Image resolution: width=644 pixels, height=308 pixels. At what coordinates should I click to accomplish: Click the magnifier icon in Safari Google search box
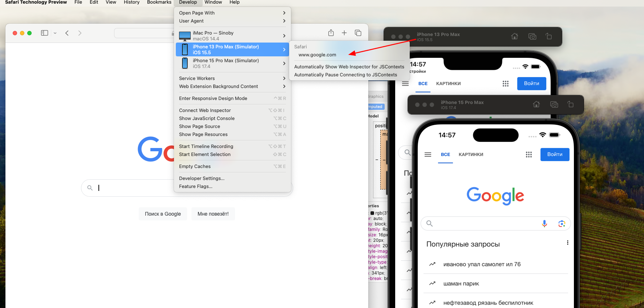90,188
